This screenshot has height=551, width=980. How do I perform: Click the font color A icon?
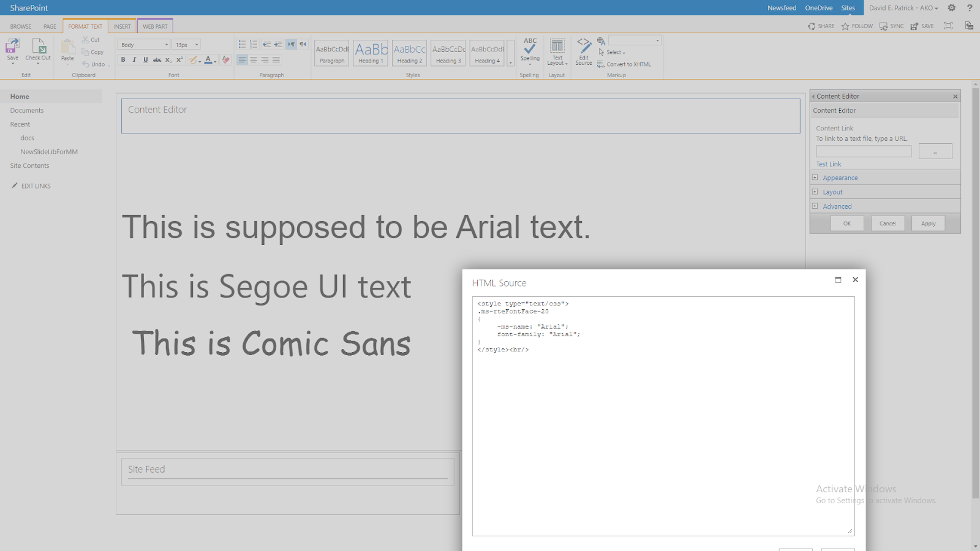click(x=208, y=60)
